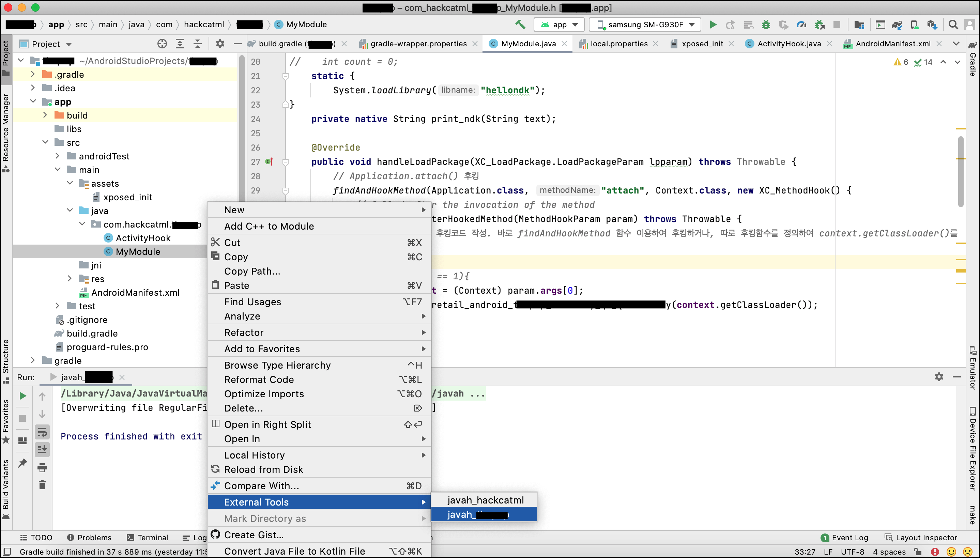The image size is (980, 558).
Task: Collapse the assets folder
Action: [x=70, y=183]
